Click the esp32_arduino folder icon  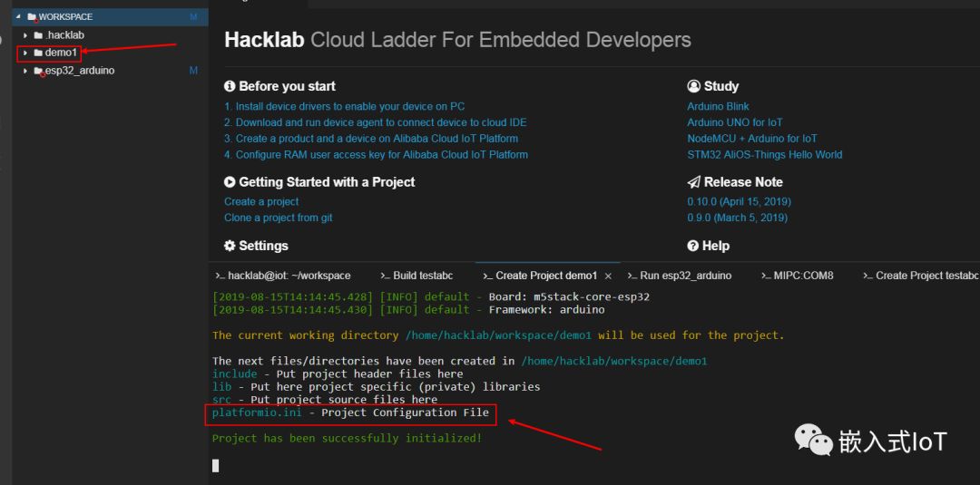pyautogui.click(x=38, y=71)
